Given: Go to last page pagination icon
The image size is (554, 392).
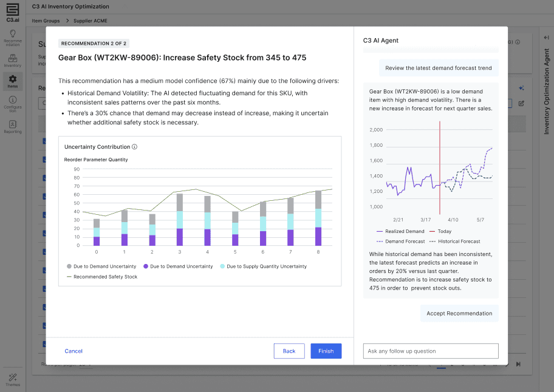Looking at the screenshot, I should coord(518,364).
